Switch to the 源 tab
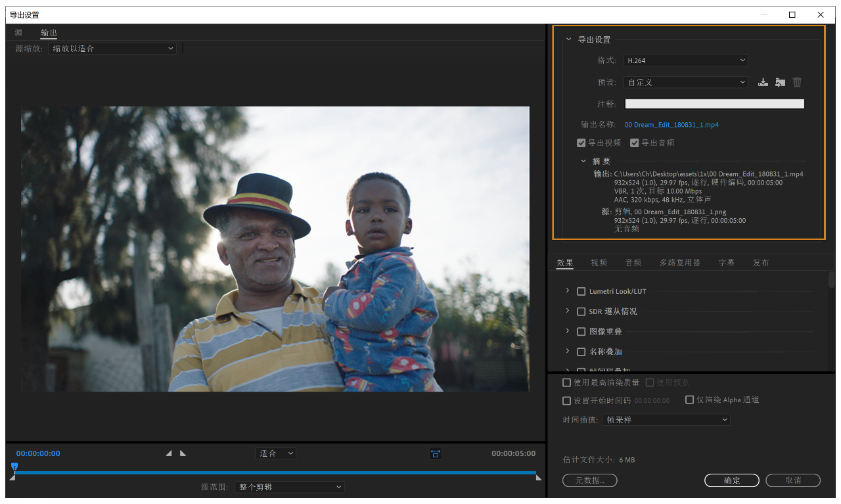Screen dimensions: 841x504 pyautogui.click(x=18, y=33)
